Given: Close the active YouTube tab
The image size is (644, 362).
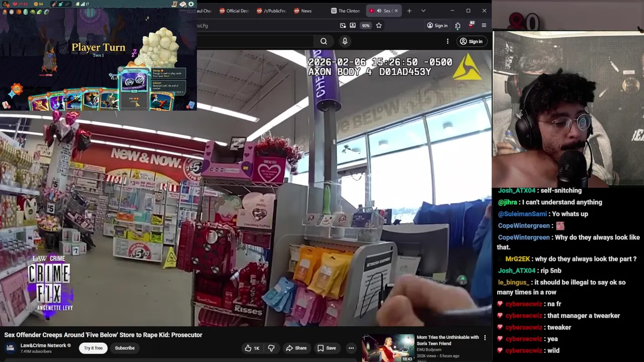Looking at the screenshot, I should 396,11.
